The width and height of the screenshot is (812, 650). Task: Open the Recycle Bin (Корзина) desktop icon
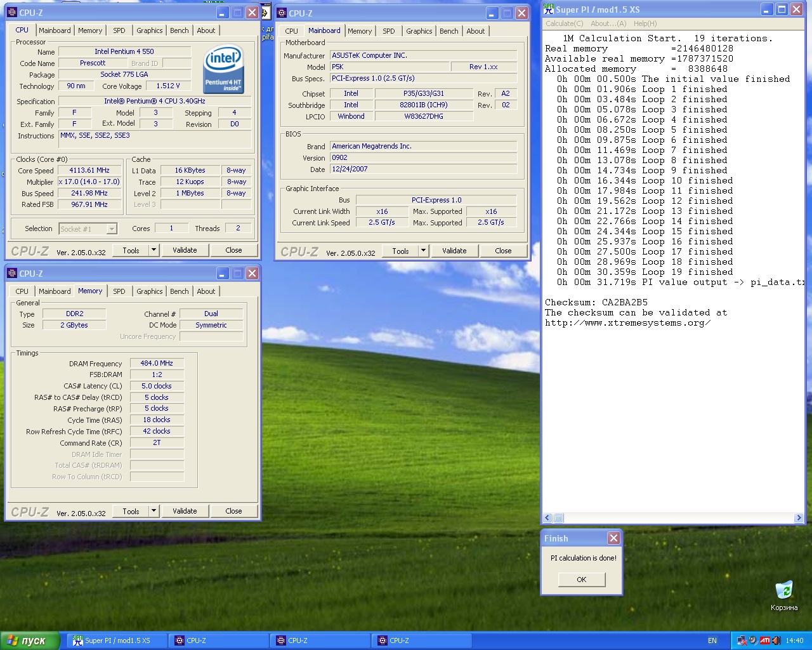[784, 596]
